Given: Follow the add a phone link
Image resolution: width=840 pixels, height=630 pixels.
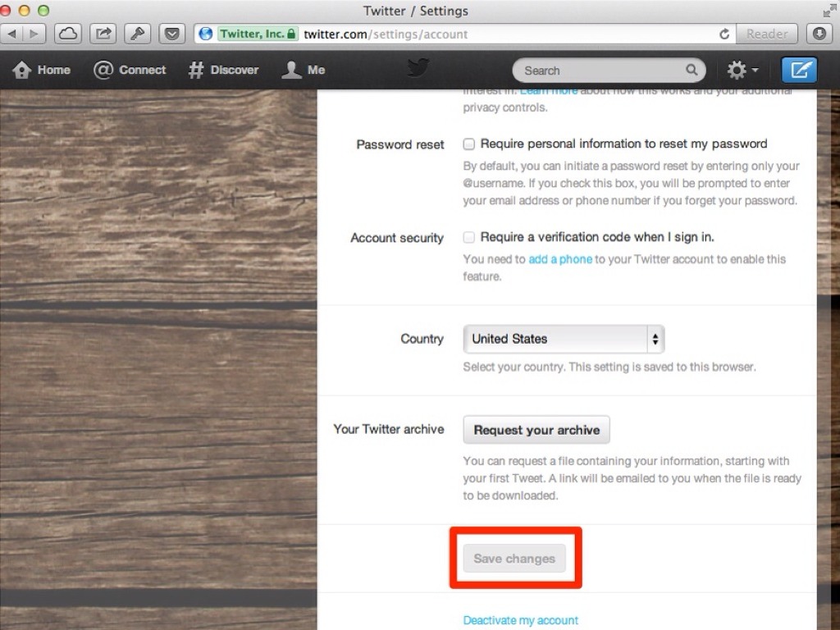Looking at the screenshot, I should [x=560, y=259].
